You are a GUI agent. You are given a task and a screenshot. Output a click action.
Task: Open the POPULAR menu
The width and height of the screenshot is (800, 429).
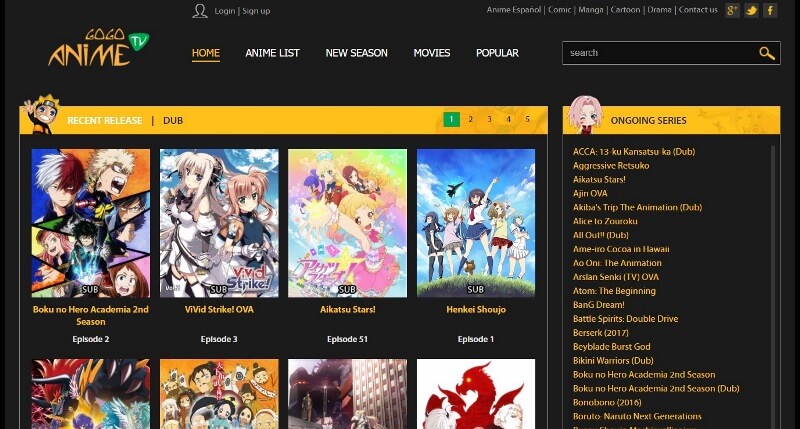pyautogui.click(x=497, y=53)
